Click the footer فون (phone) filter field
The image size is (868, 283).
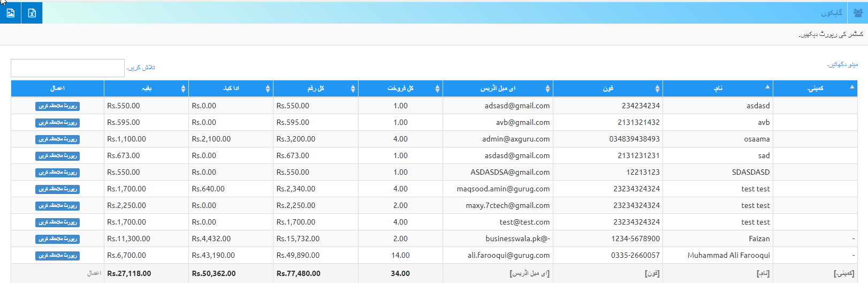652,273
